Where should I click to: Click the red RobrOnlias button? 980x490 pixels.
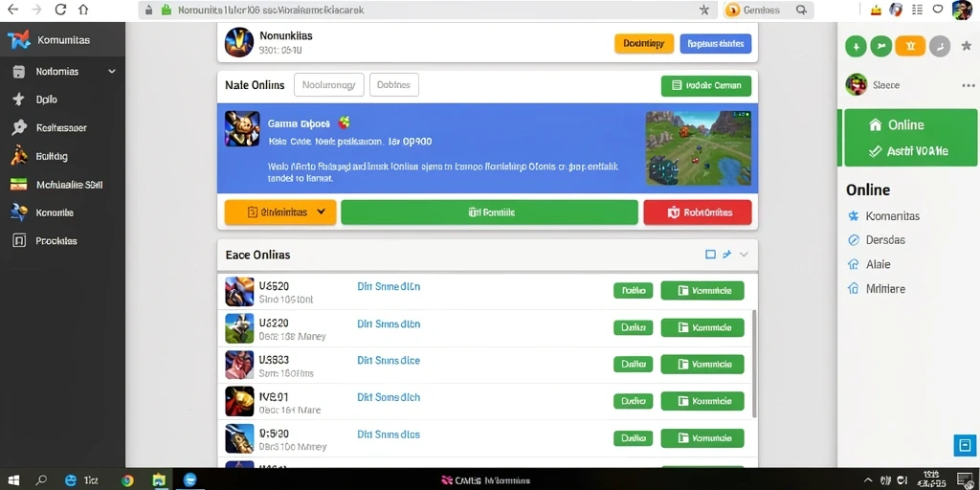(x=698, y=212)
